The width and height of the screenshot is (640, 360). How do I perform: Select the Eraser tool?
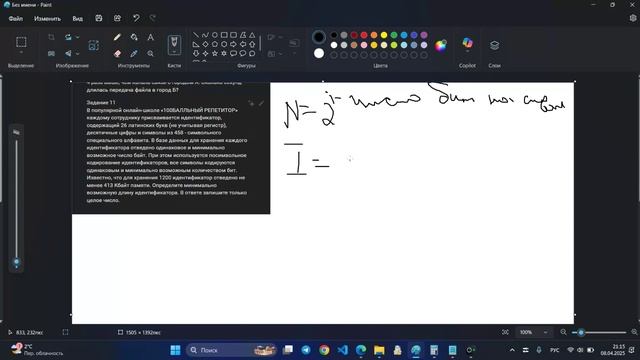pos(117,53)
